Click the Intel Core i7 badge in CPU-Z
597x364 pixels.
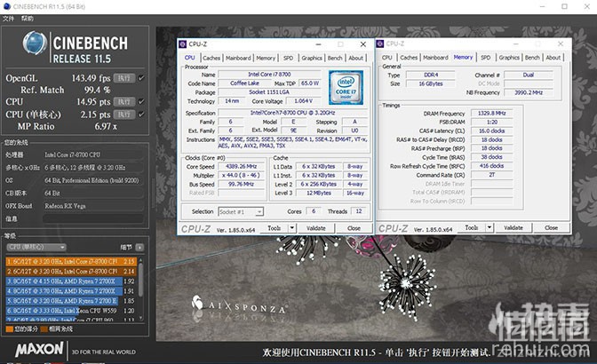coord(346,88)
